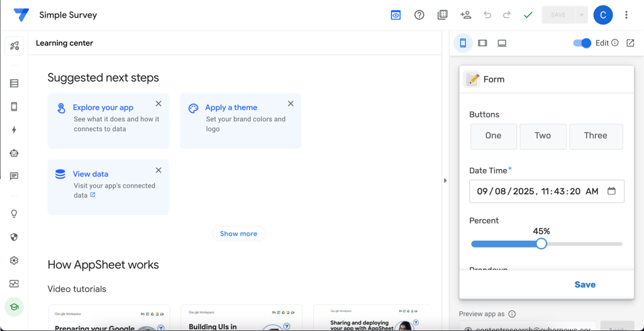Image resolution: width=644 pixels, height=331 pixels.
Task: Select the Two button in form
Action: (543, 136)
